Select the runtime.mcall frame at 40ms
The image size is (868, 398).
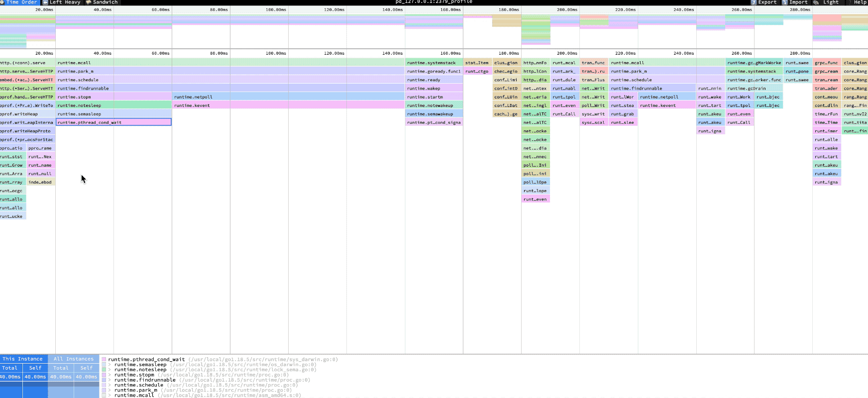click(230, 63)
